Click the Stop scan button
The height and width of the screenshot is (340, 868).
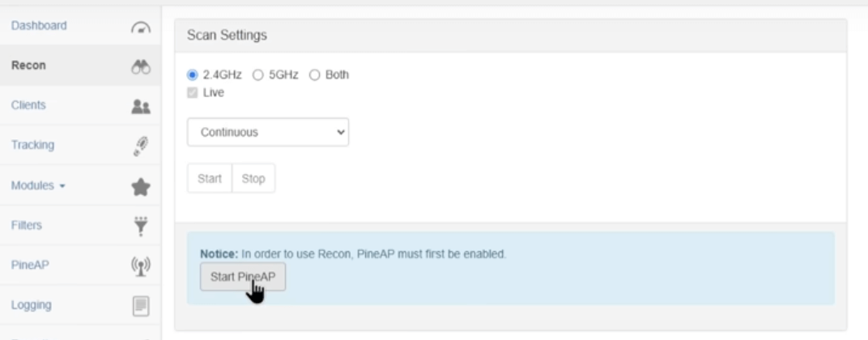pyautogui.click(x=253, y=178)
